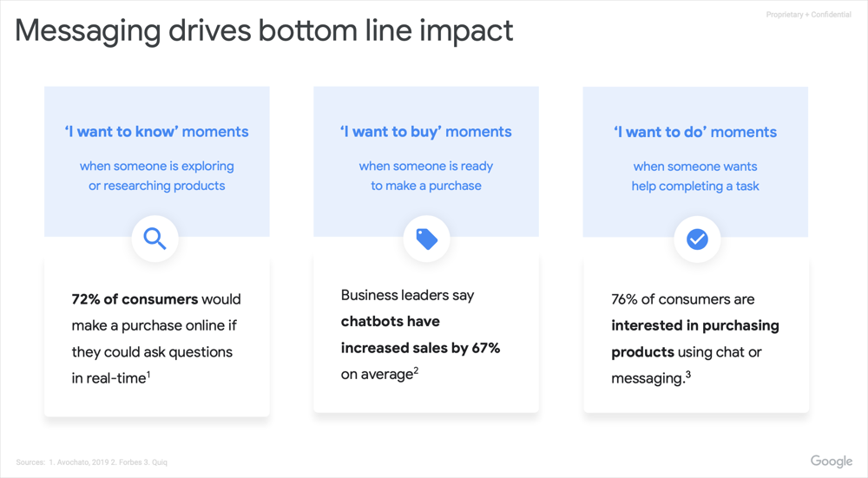The image size is (868, 478).
Task: Select text 'when someone is exploring'
Action: pos(156,166)
